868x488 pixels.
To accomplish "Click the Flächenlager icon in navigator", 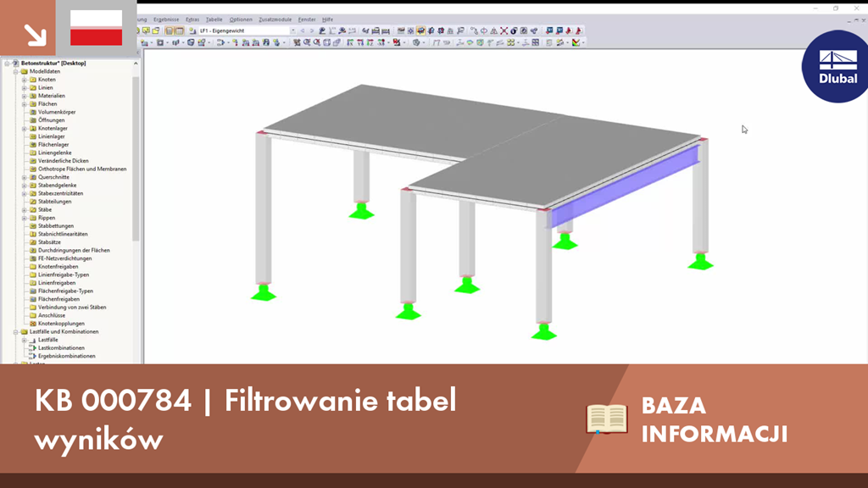I will tap(33, 144).
